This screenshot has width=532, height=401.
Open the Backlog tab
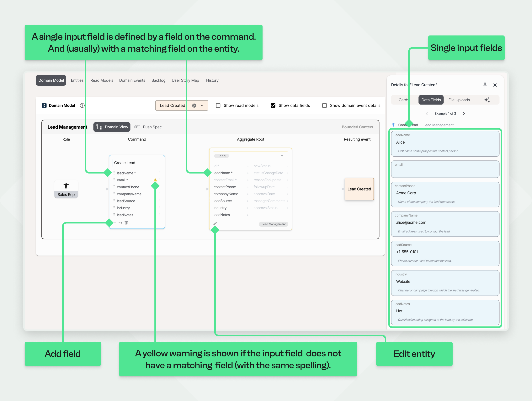pyautogui.click(x=158, y=80)
